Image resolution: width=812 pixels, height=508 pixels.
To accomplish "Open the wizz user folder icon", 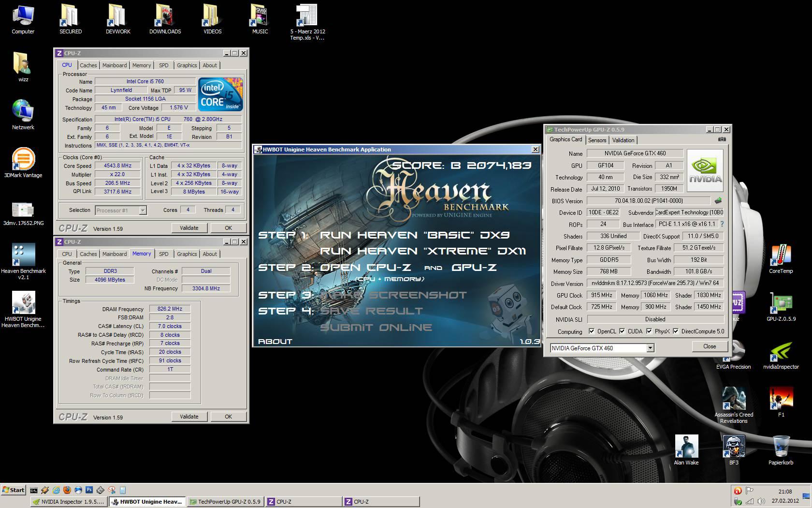I will (23, 67).
